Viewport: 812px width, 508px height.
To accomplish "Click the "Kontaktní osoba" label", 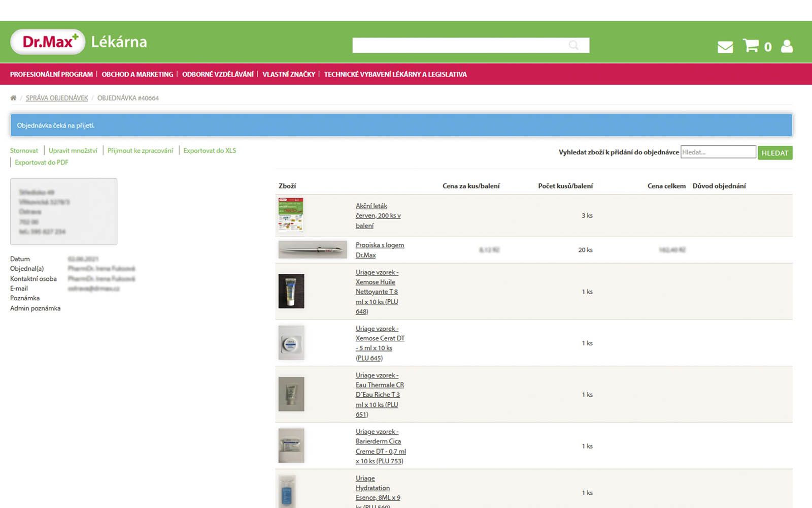I will (x=33, y=278).
